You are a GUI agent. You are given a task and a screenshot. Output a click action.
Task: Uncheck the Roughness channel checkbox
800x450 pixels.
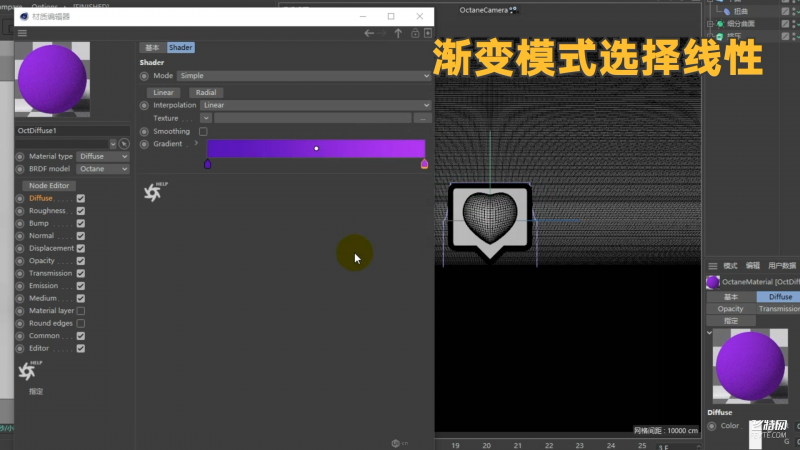pyautogui.click(x=81, y=211)
